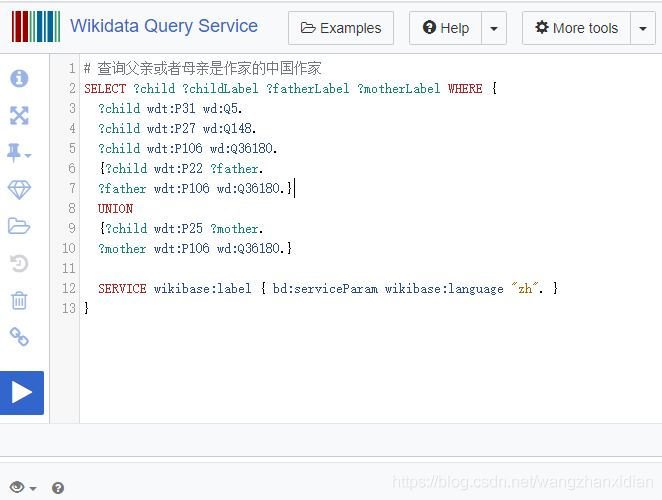
Task: Click the Help button
Action: (445, 28)
